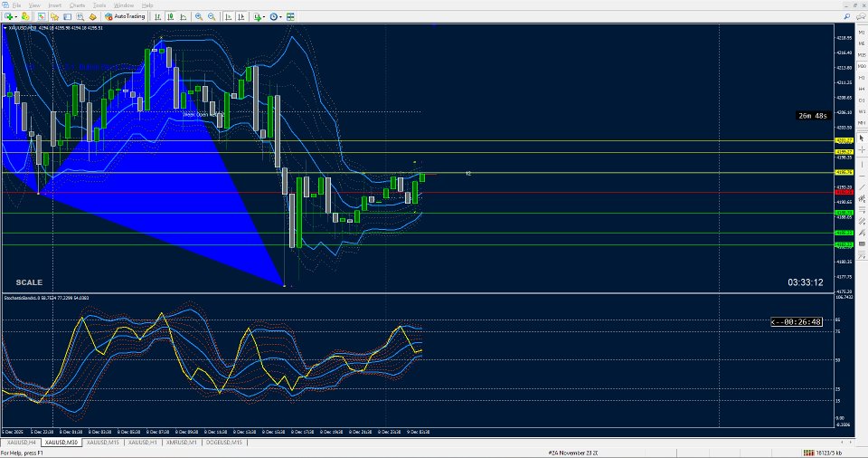The height and width of the screenshot is (458, 868).
Task: Expand the New Chart dropdown arrow
Action: (16, 16)
